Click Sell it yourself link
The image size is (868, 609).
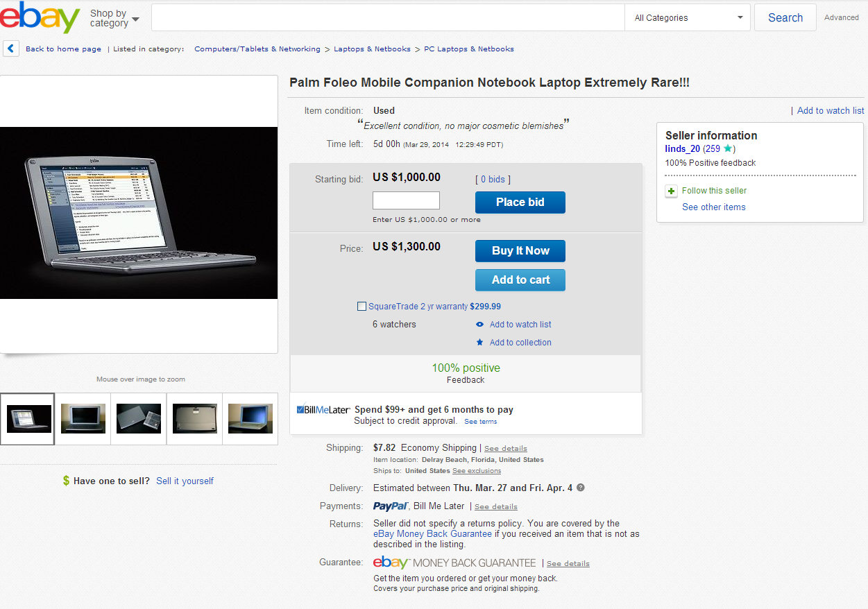(x=185, y=481)
